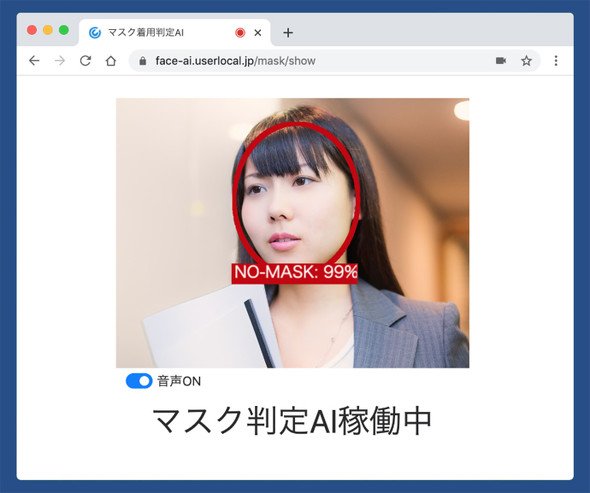Click the green macOS fullscreen button
Viewport: 590px width, 493px height.
64,30
